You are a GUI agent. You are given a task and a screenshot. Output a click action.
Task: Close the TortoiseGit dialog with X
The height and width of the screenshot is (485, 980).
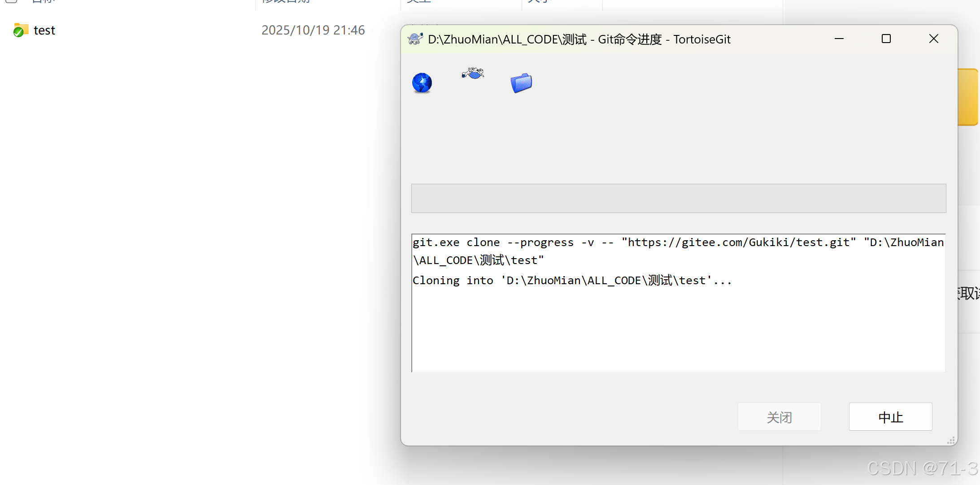(933, 39)
